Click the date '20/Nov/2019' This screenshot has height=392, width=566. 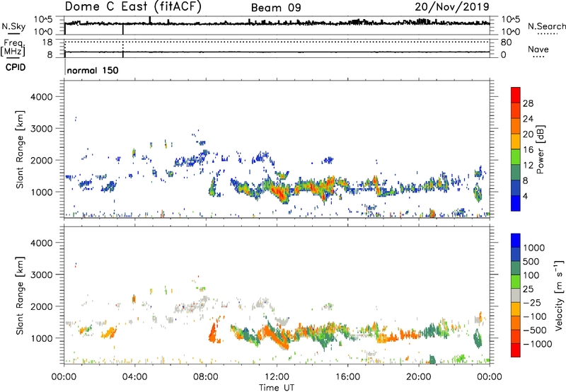coord(452,6)
